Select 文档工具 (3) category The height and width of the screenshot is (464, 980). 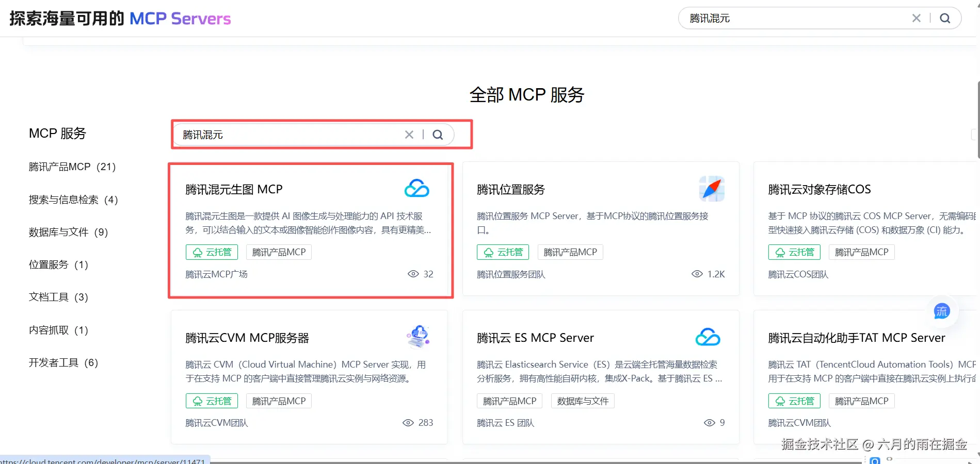point(59,297)
